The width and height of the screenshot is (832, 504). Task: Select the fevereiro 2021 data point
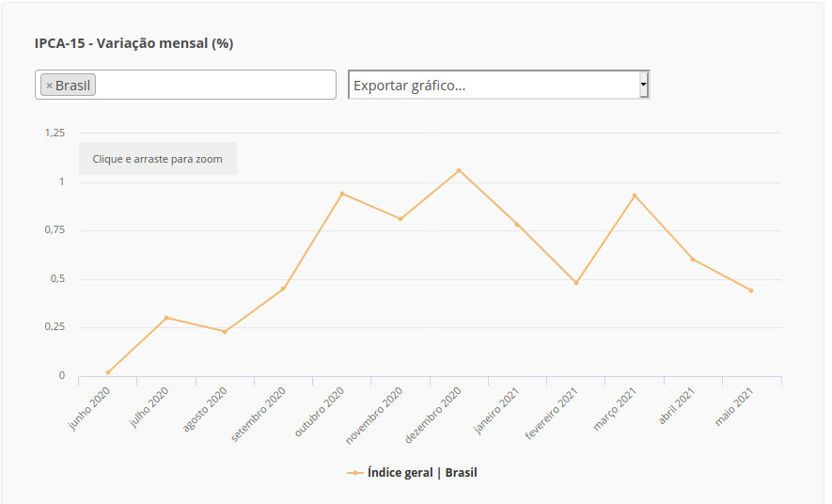[x=576, y=283]
